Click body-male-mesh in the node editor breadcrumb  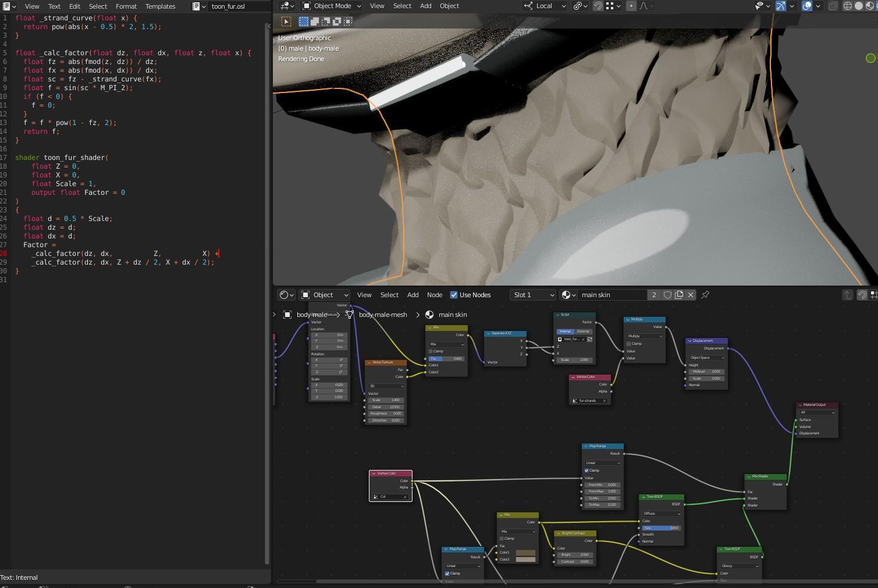click(382, 315)
